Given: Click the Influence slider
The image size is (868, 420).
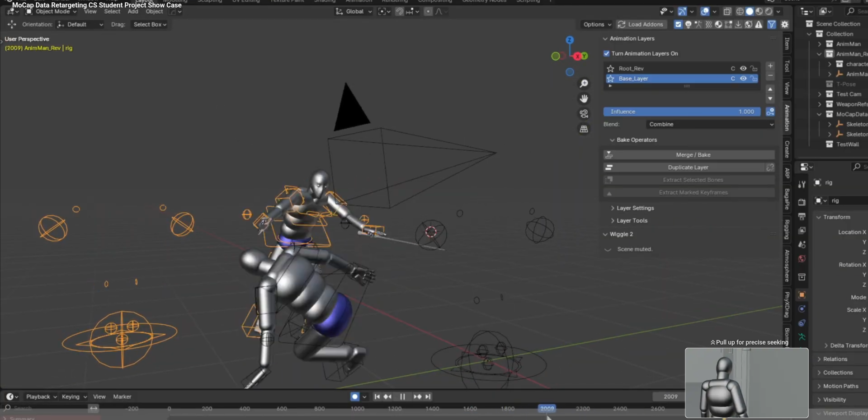Looking at the screenshot, I should click(x=682, y=112).
